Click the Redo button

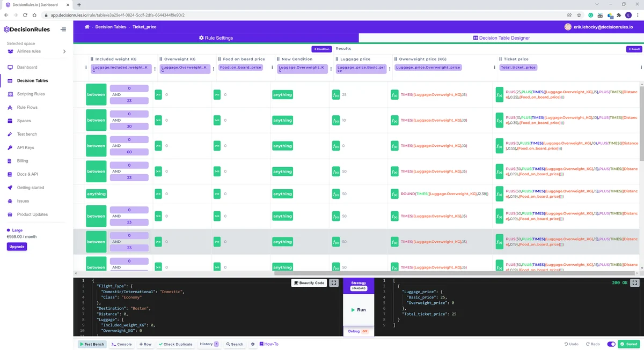[x=594, y=344]
